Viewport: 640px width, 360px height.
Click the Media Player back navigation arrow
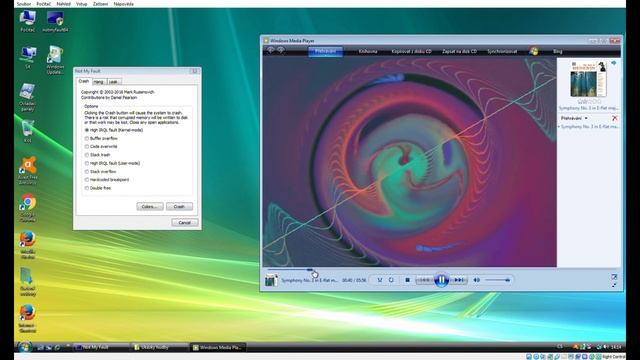tap(271, 50)
